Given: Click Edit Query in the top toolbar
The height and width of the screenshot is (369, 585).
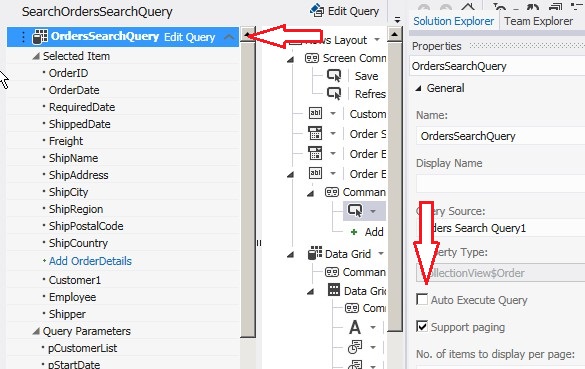Looking at the screenshot, I should [345, 11].
